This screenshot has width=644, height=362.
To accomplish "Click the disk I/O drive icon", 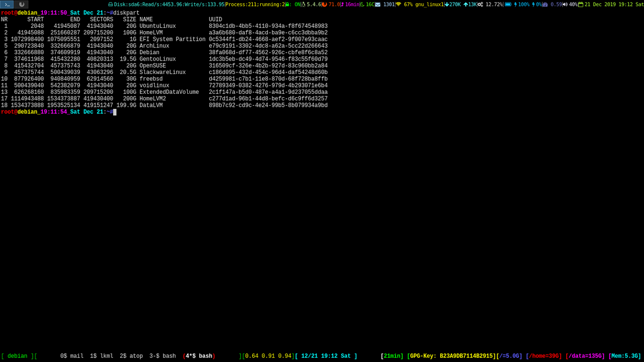I will click(111, 4).
